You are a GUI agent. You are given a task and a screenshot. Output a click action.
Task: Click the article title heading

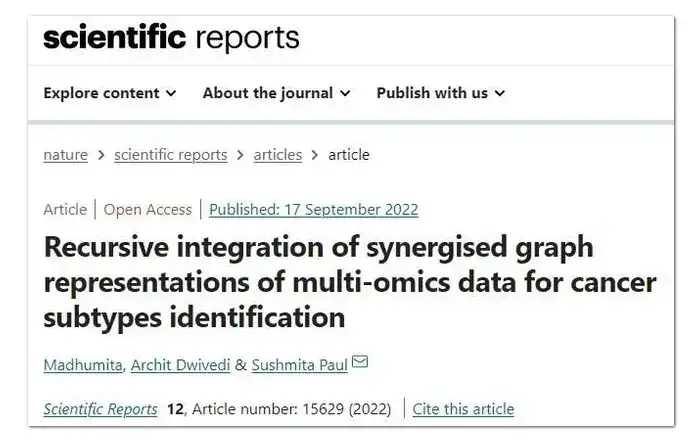pyautogui.click(x=350, y=282)
